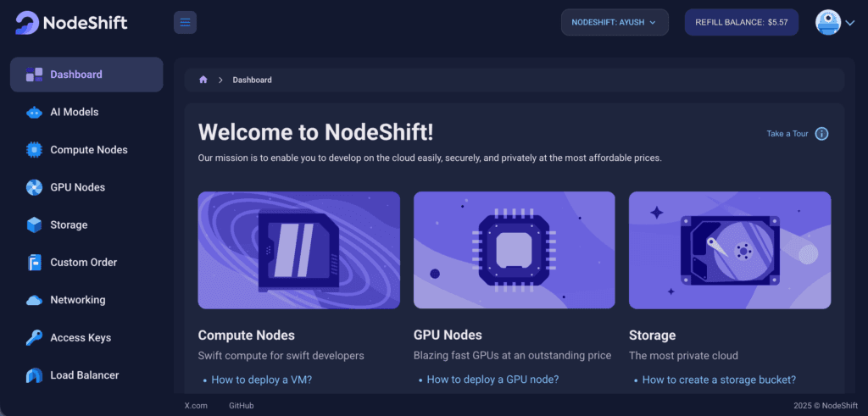Select Load Balancer from sidebar menu
Image resolution: width=868 pixels, height=416 pixels.
(x=84, y=375)
